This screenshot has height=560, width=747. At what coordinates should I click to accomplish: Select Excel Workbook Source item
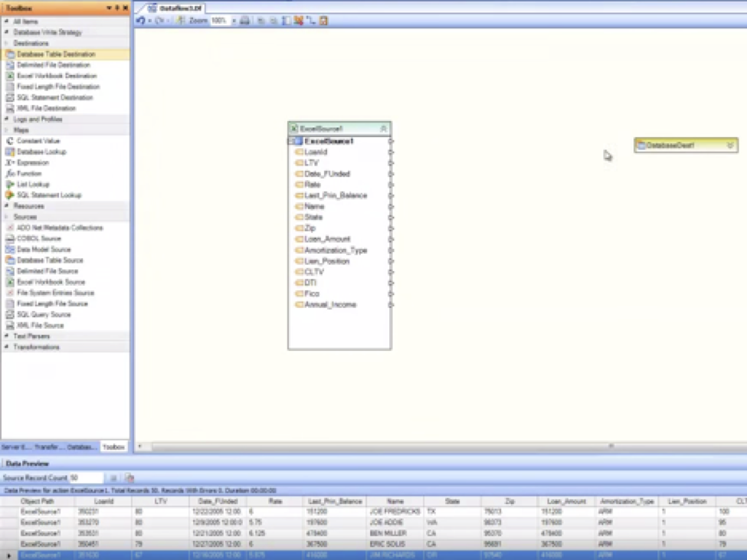click(51, 282)
